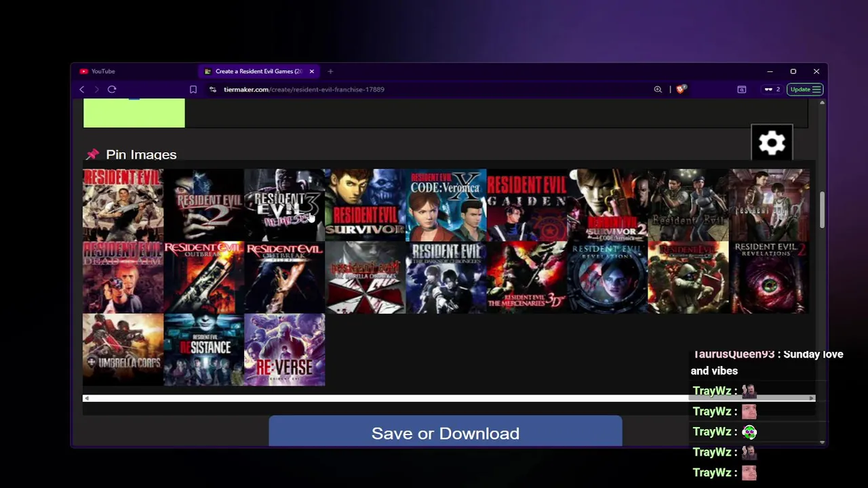868x488 pixels.
Task: Select the Revelations 2 cover
Action: (768, 277)
